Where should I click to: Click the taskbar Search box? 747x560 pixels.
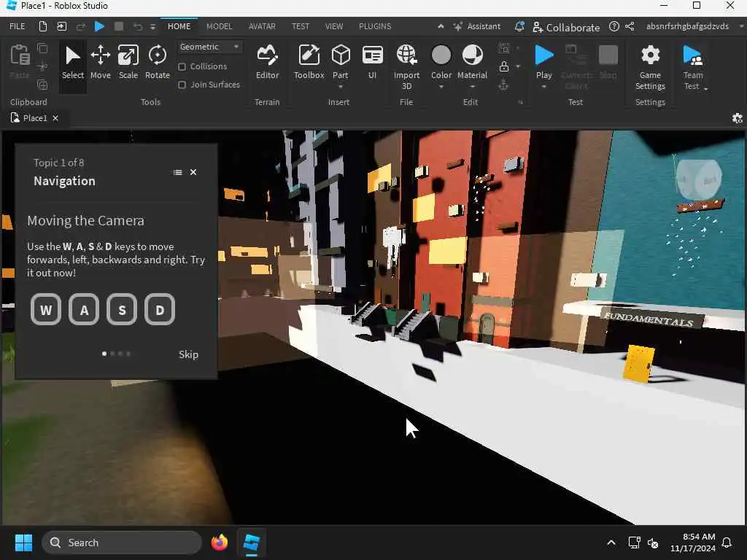click(122, 542)
